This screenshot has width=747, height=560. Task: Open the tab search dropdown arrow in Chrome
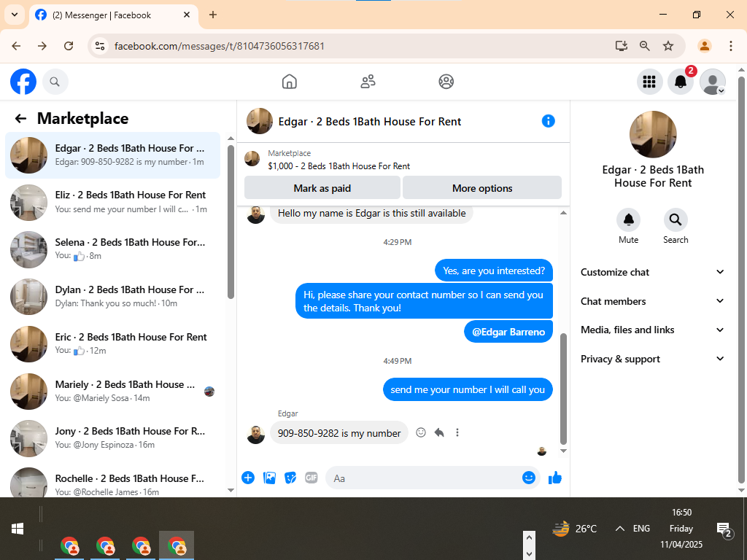click(15, 15)
